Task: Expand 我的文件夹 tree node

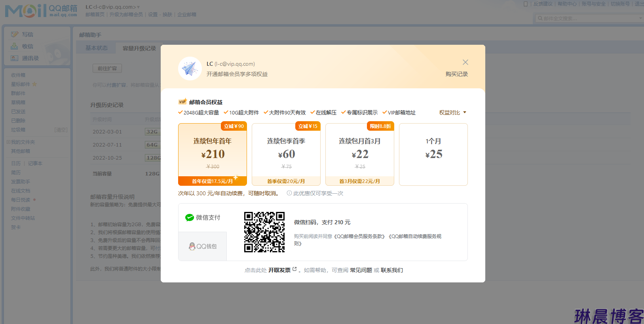Action: click(8, 142)
